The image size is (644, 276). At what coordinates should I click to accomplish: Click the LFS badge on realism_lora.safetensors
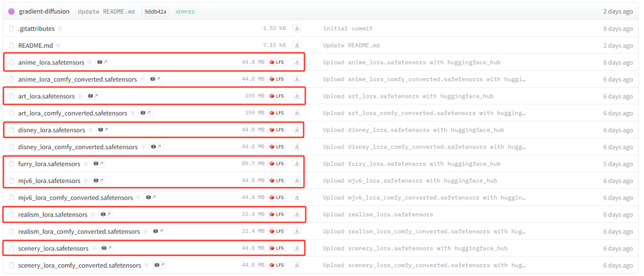click(277, 215)
